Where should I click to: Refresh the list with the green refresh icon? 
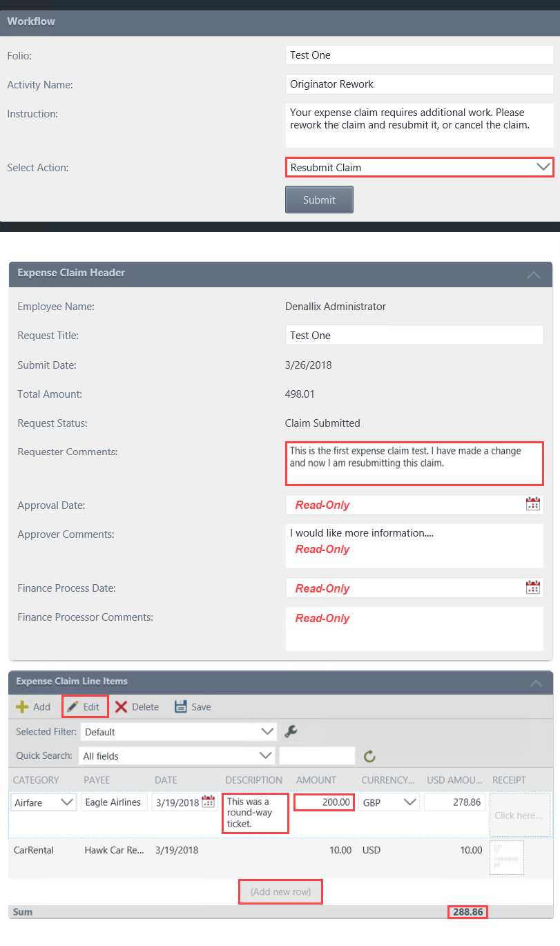point(369,755)
